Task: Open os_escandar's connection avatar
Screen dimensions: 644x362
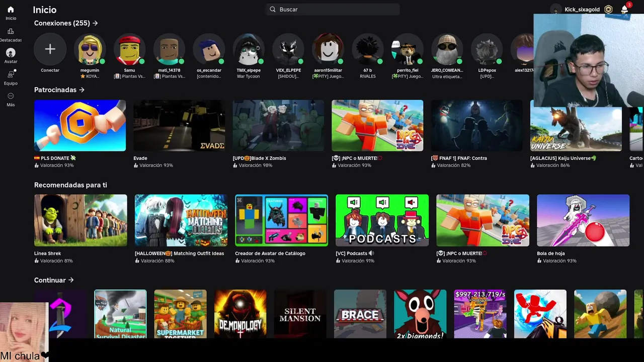Action: 209,49
